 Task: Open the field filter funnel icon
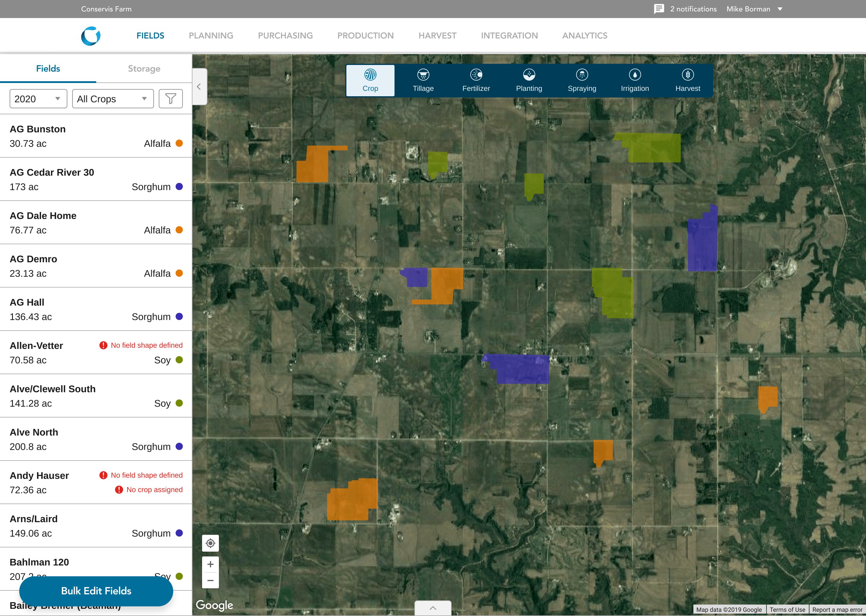(x=170, y=99)
